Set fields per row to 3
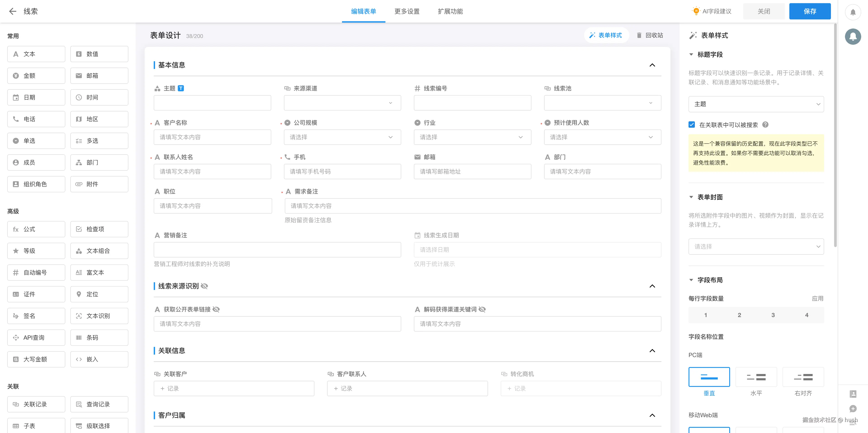868x433 pixels. click(x=773, y=315)
